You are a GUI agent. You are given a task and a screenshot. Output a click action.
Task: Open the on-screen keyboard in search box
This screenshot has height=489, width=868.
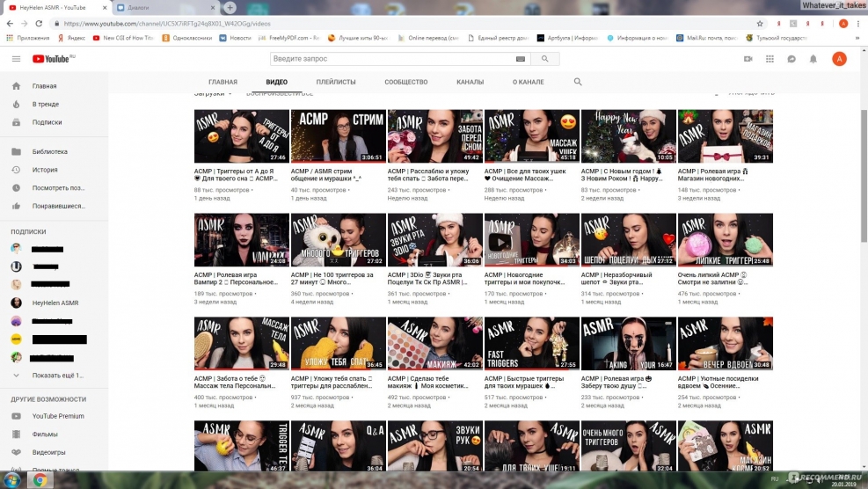point(521,59)
